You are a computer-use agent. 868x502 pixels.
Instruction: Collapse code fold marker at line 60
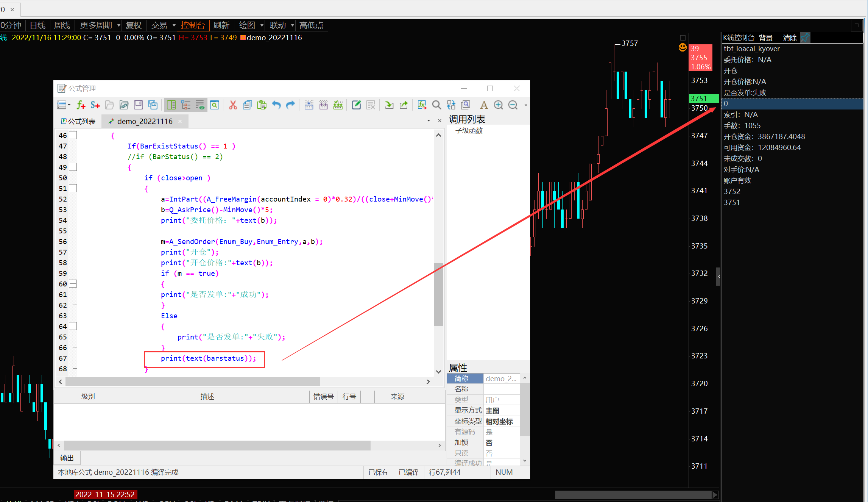coord(73,284)
